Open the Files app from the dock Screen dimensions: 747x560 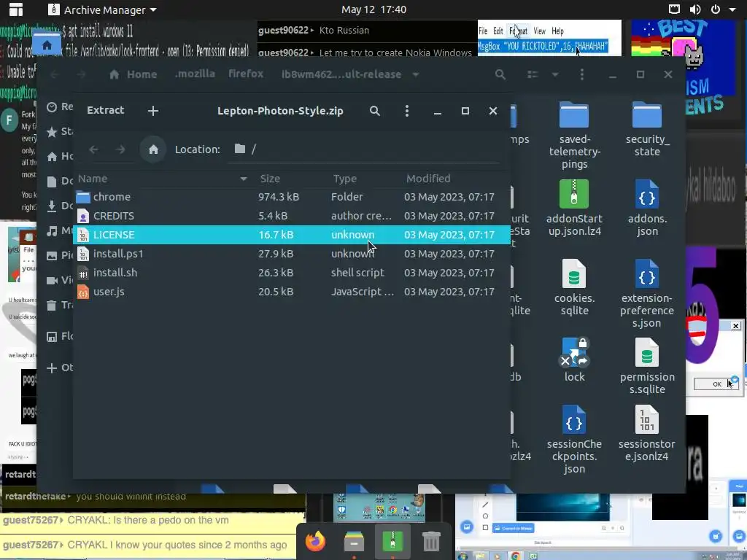354,542
